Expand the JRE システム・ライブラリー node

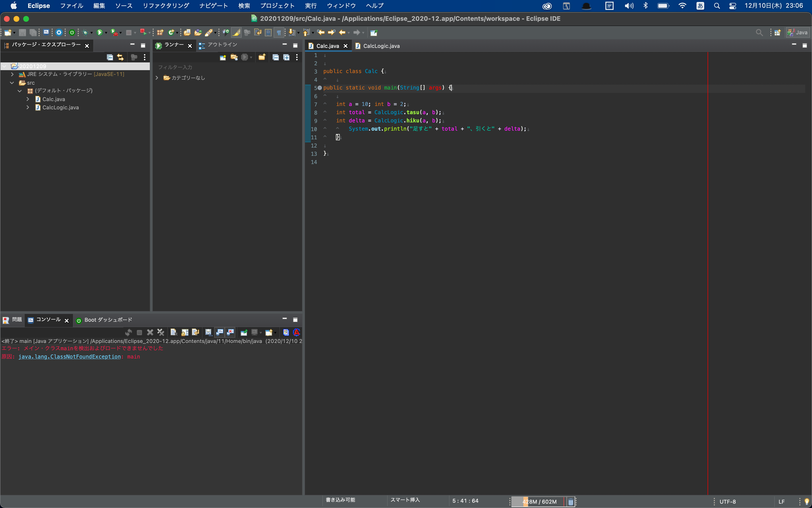point(12,74)
